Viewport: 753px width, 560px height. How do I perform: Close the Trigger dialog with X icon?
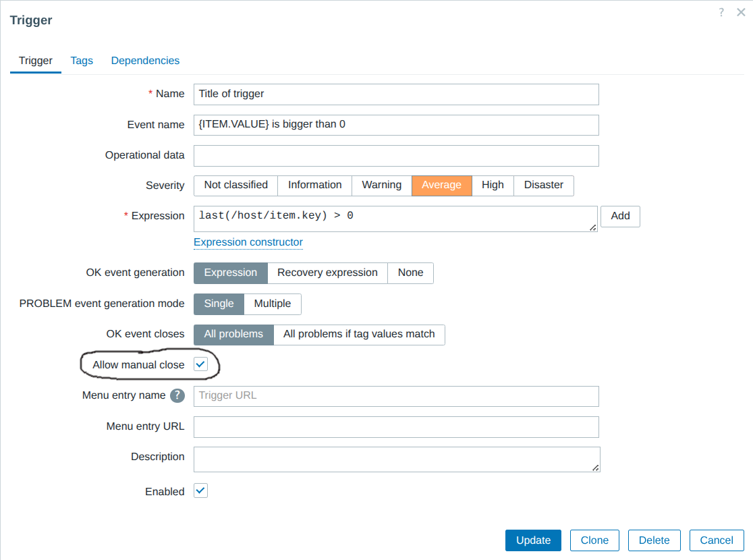[x=740, y=13]
